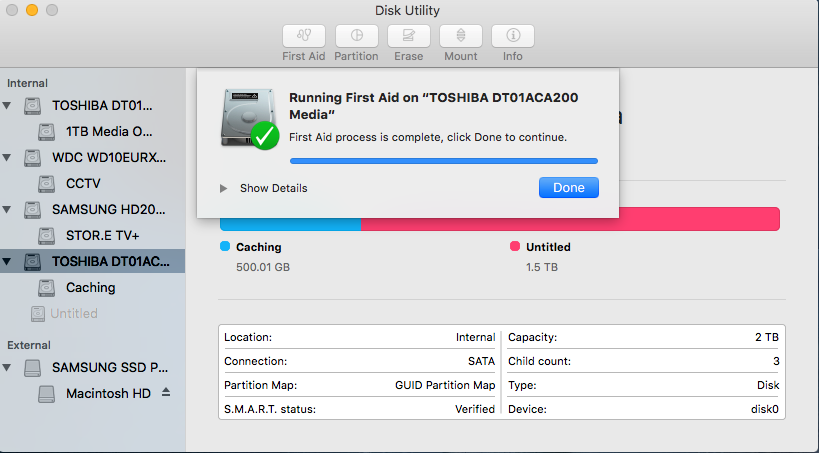Click the S.M.A.R.T. status Verified value
This screenshot has width=819, height=453.
(475, 409)
